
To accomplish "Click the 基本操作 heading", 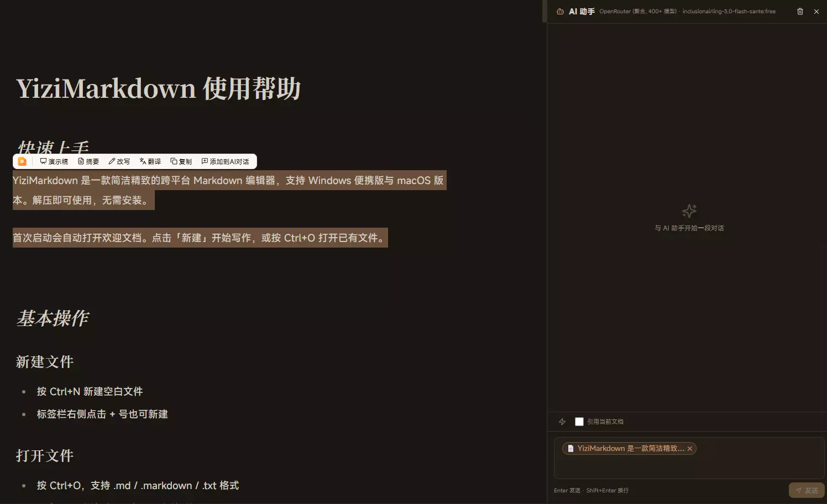I will 53,318.
